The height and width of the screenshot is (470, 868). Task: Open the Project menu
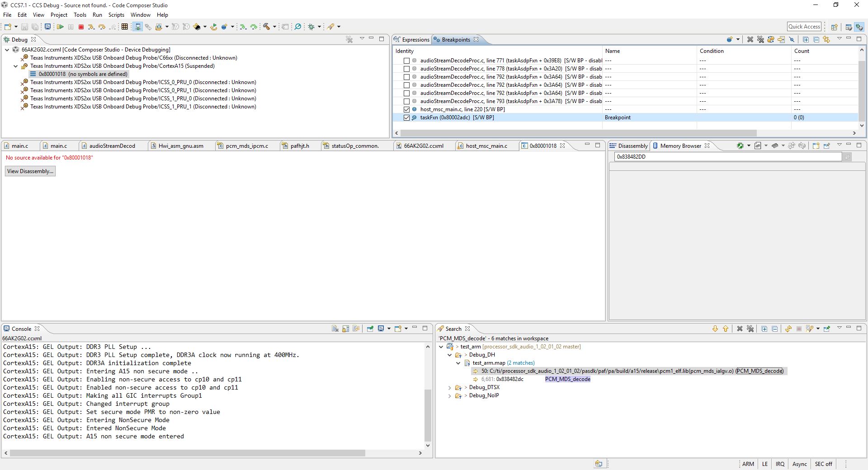(x=59, y=15)
